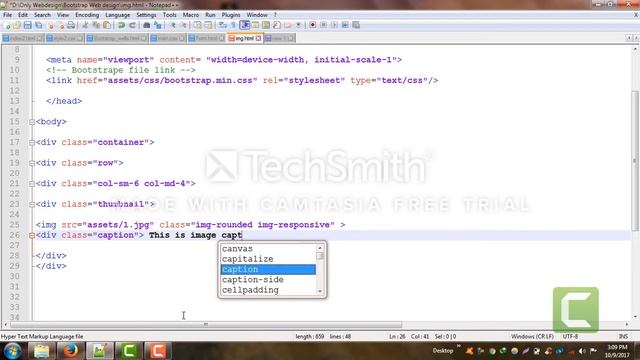Click the autocomplete list scroll-up arrow
Screen dimensions: 640x360
coord(320,248)
